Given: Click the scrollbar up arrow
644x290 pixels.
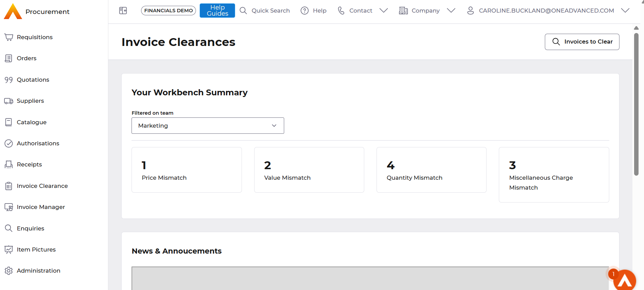Looking at the screenshot, I should 636,28.
